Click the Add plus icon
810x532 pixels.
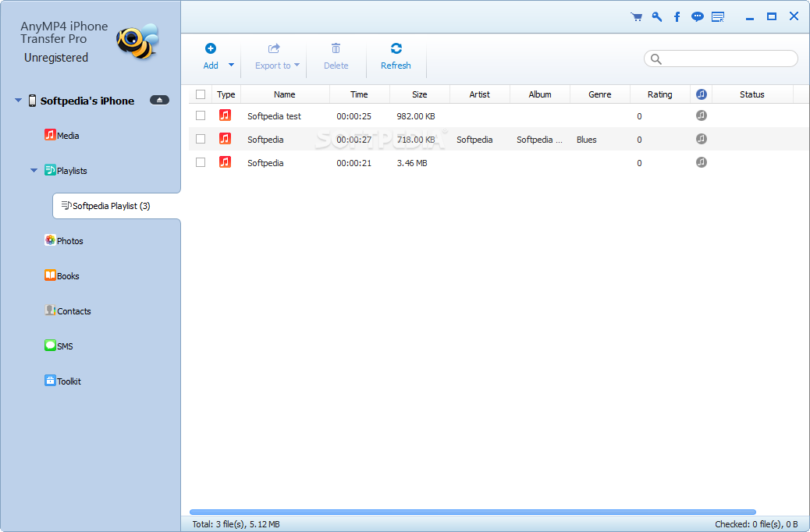pyautogui.click(x=210, y=48)
